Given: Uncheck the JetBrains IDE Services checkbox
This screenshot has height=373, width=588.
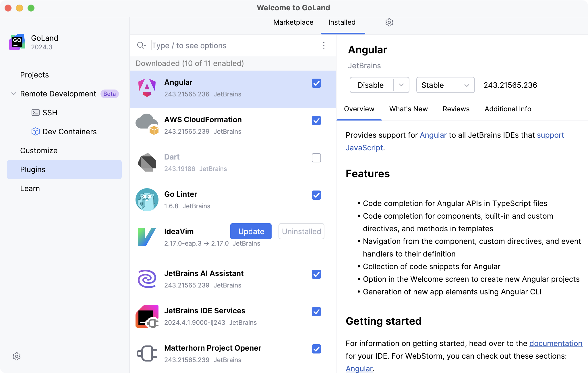Looking at the screenshot, I should click(316, 312).
